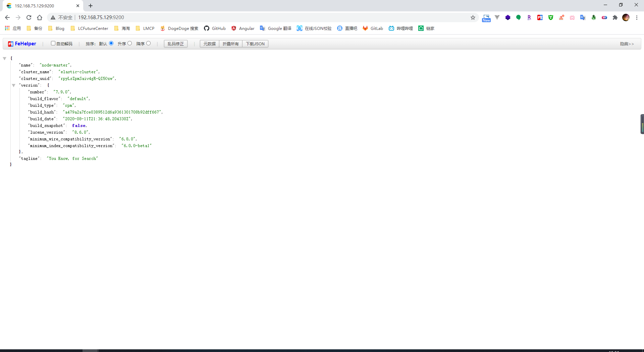Click the pink bilibili TV extension icon
The height and width of the screenshot is (352, 644).
(x=572, y=17)
